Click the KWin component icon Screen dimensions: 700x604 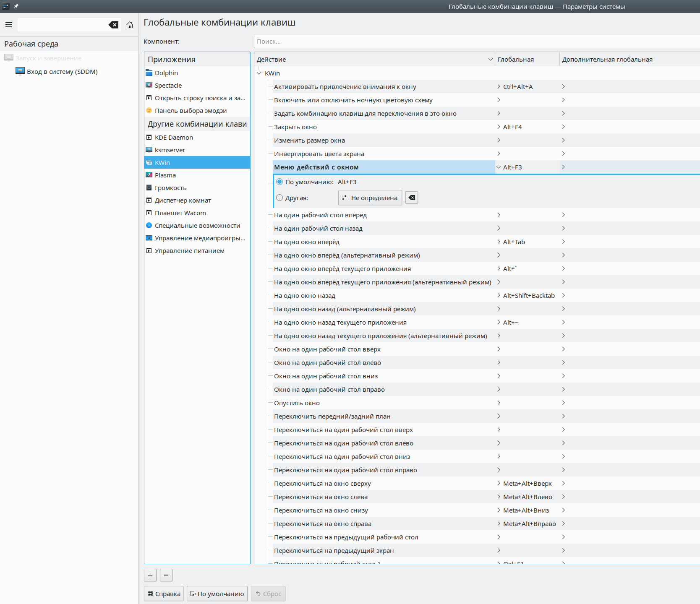coord(149,162)
